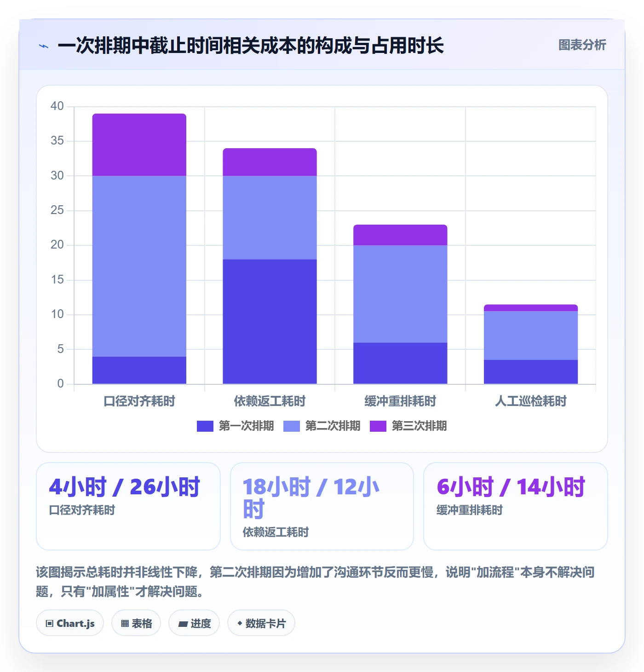
Task: Click the description paragraph starting 该图揭示总耗时
Action: [316, 582]
